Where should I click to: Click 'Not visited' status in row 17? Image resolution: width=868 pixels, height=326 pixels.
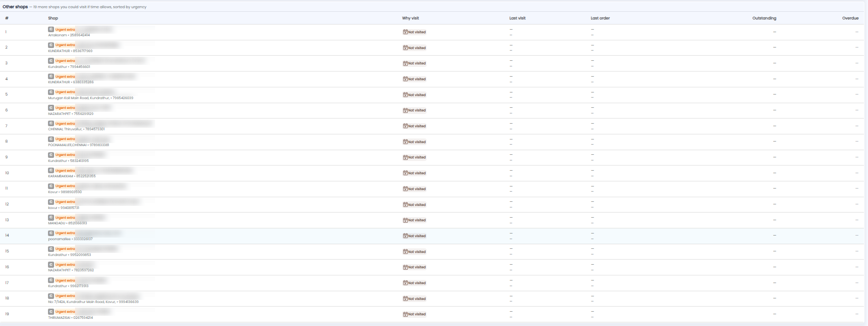pyautogui.click(x=414, y=283)
